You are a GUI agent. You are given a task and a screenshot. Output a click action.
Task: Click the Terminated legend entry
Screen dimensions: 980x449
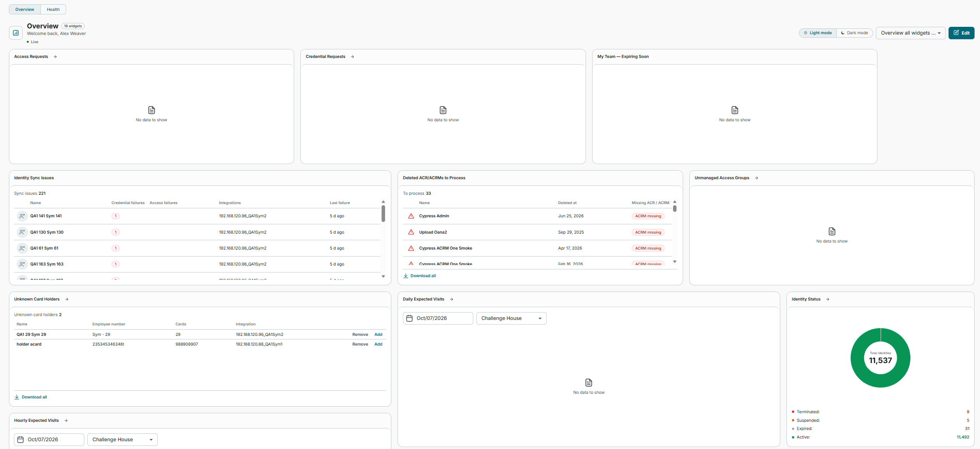pyautogui.click(x=881, y=412)
